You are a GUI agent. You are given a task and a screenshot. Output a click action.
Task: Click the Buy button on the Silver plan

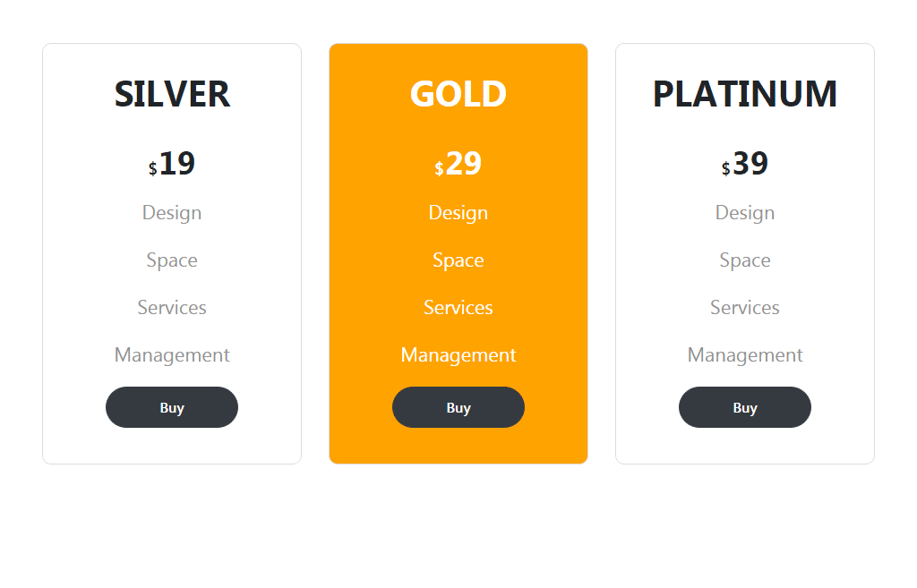(172, 407)
